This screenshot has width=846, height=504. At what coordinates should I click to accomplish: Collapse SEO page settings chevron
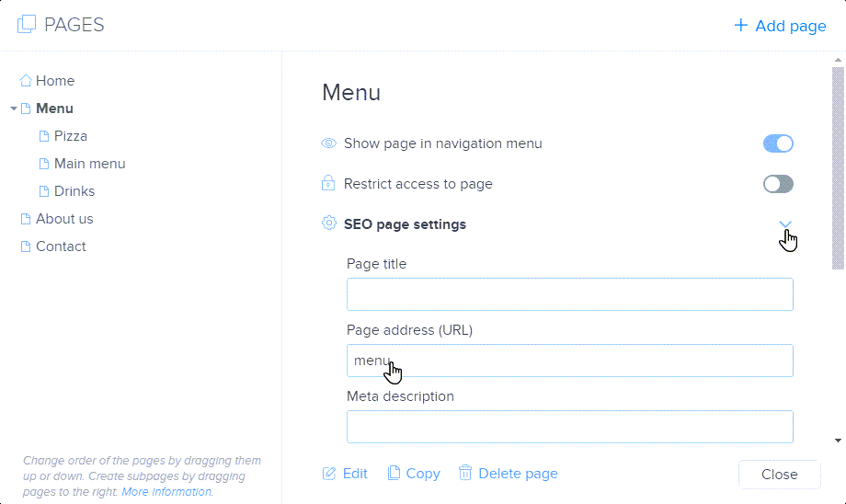(x=785, y=223)
